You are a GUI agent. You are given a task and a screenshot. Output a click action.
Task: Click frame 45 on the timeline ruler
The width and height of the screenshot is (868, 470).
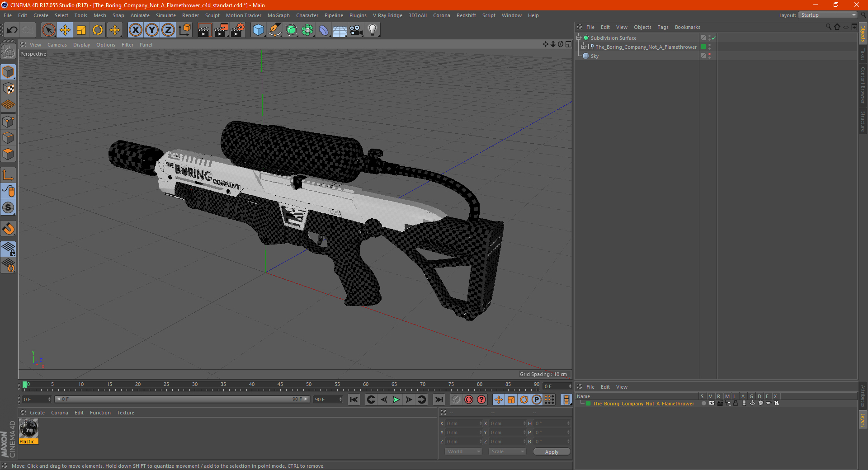coord(280,385)
